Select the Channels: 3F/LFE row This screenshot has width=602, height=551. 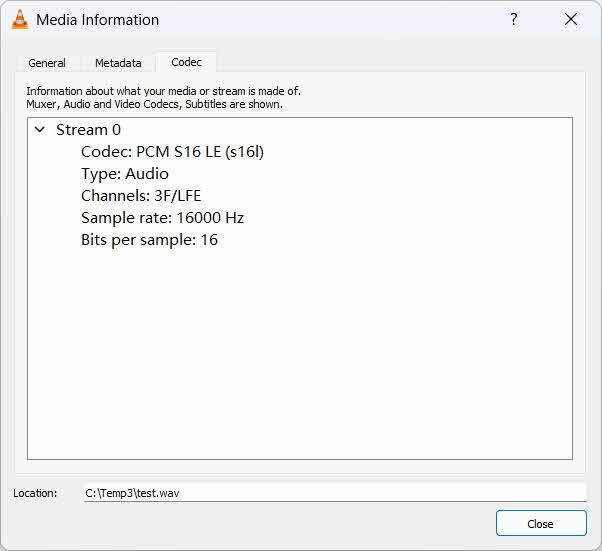141,196
